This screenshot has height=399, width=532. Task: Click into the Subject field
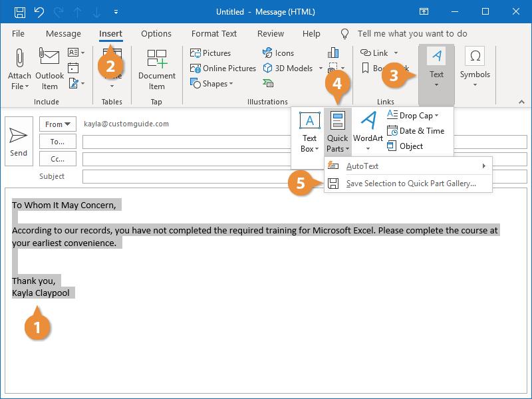tap(299, 176)
